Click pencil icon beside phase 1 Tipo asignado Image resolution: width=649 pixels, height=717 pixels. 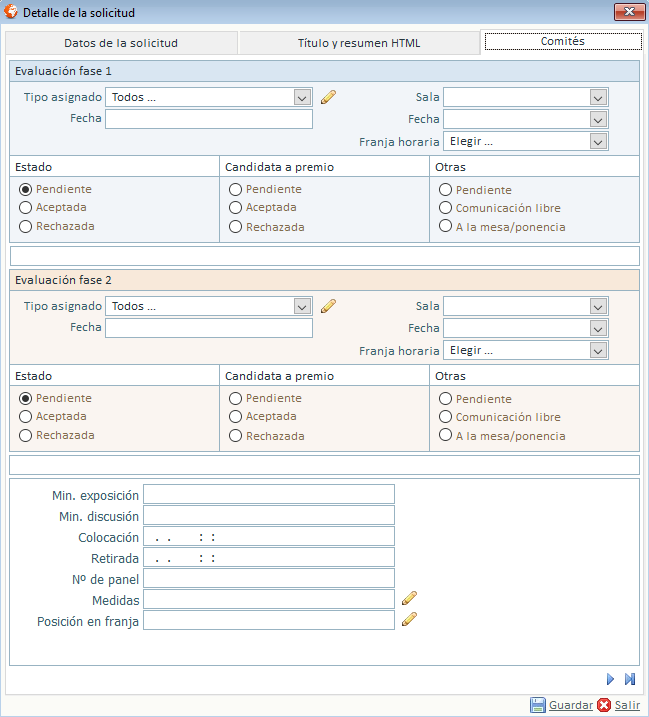pos(328,97)
